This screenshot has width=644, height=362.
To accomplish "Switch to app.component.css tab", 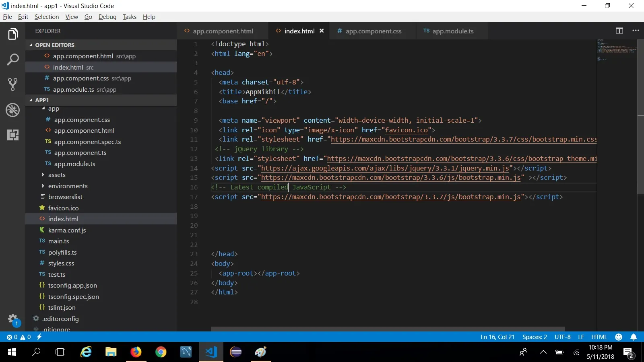I will [x=373, y=31].
